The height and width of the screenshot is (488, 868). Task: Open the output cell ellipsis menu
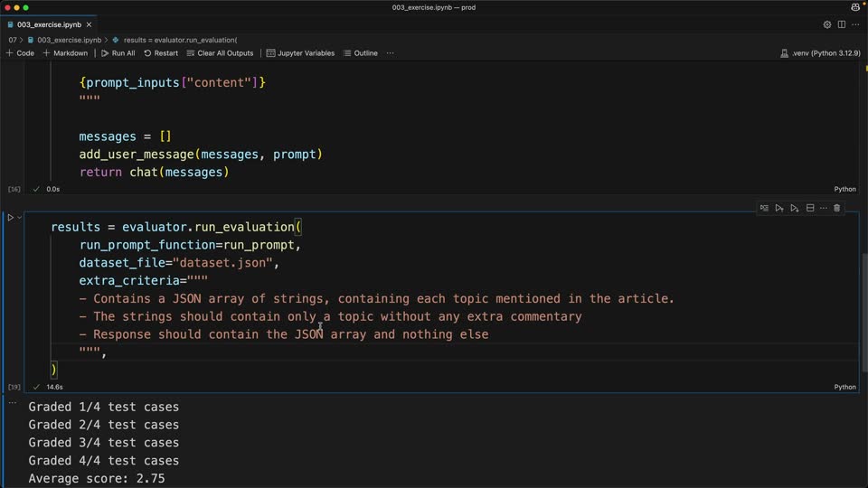click(x=12, y=403)
